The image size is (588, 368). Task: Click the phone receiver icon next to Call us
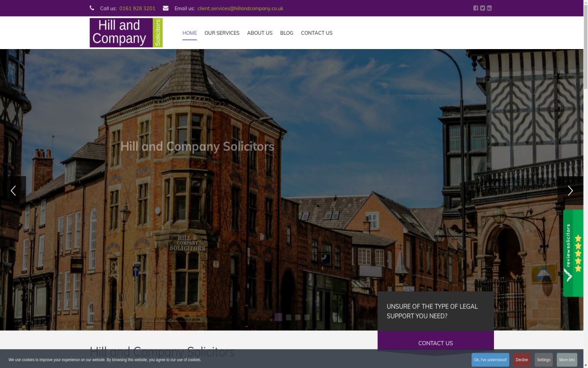(92, 8)
